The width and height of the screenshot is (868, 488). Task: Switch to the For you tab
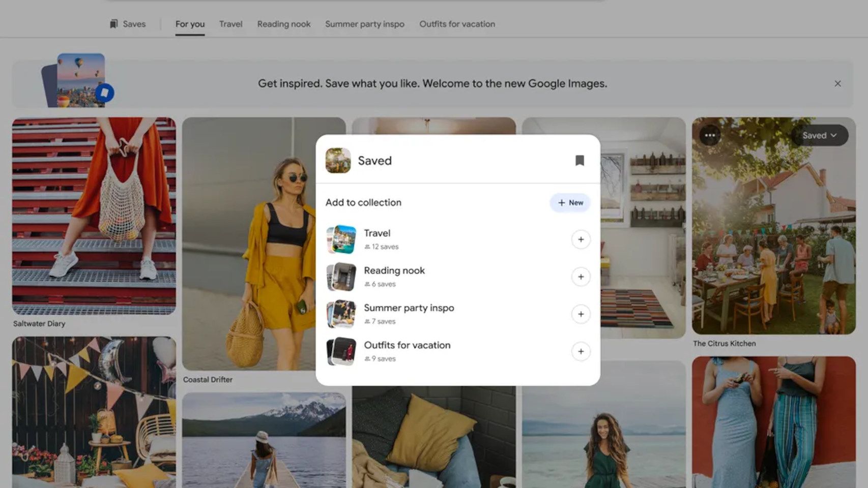pyautogui.click(x=190, y=24)
